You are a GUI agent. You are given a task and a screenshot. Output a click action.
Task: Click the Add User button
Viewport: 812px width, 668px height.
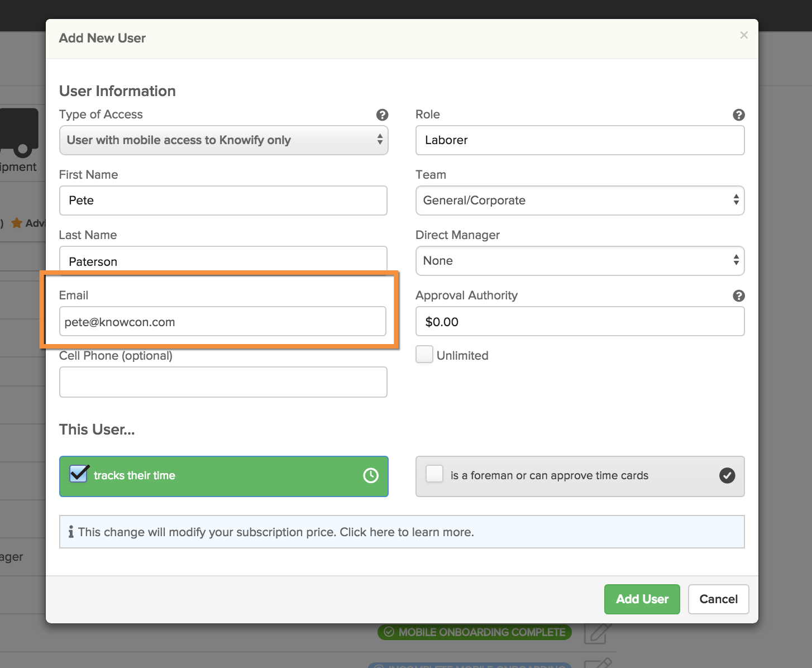pos(642,599)
